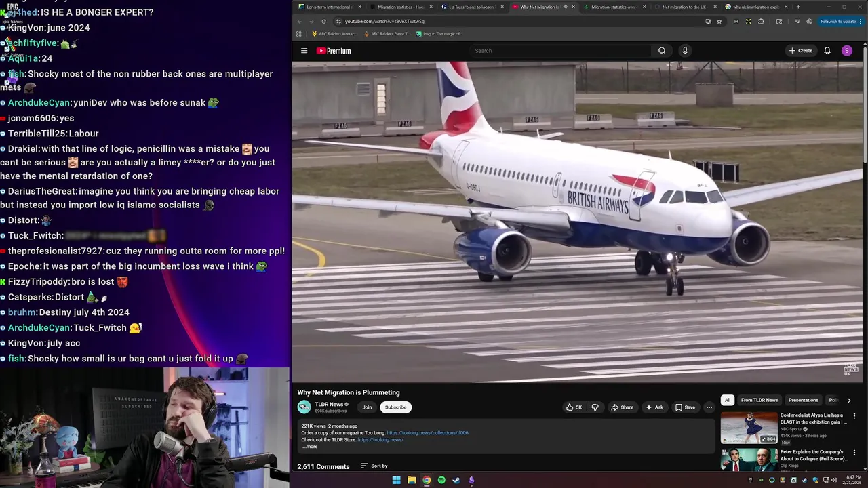Click TLDR News channel name
868x488 pixels.
coord(329,405)
